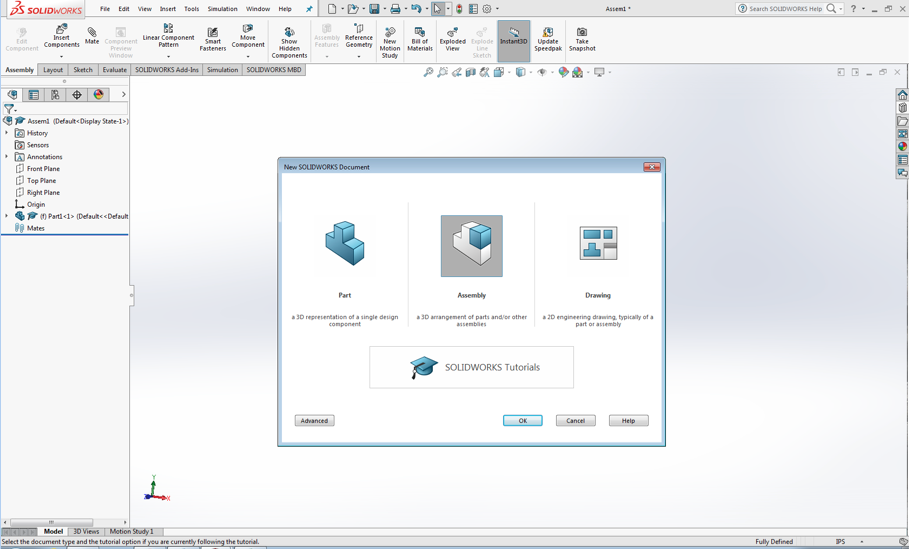Open the SOLIDWORKS Add-Ins tab
The height and width of the screenshot is (549, 909).
[167, 70]
